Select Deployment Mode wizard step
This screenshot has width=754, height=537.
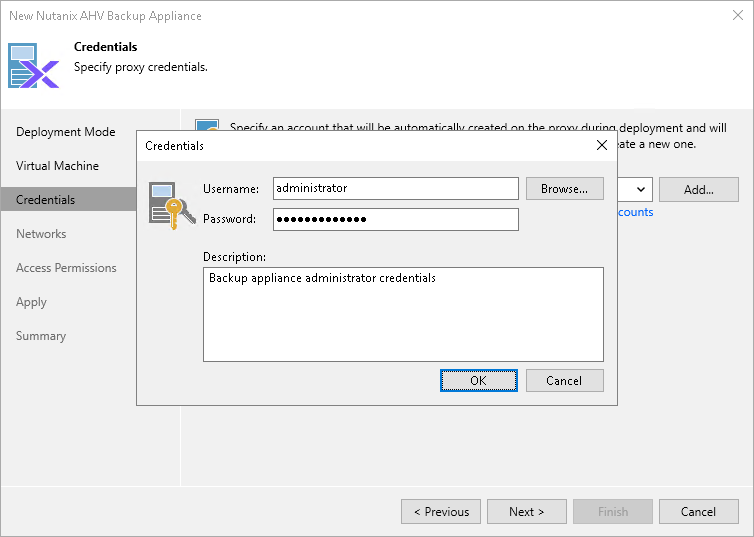click(66, 132)
